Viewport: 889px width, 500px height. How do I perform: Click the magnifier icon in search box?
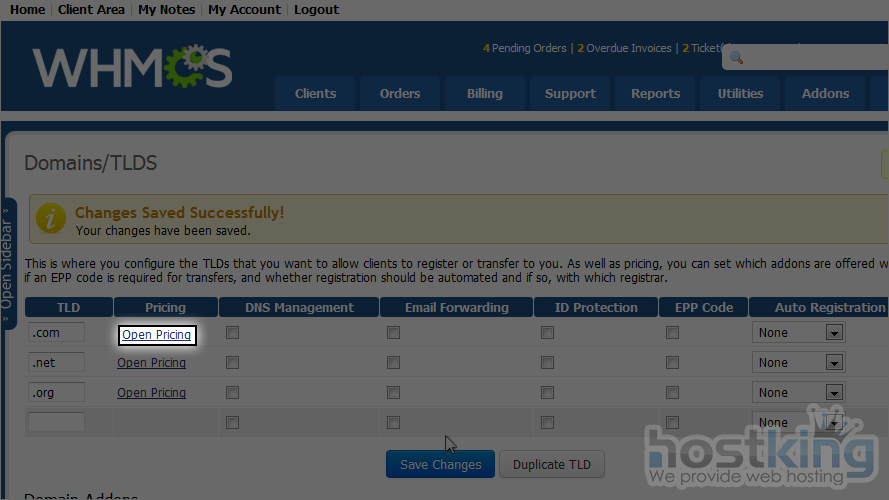click(736, 58)
